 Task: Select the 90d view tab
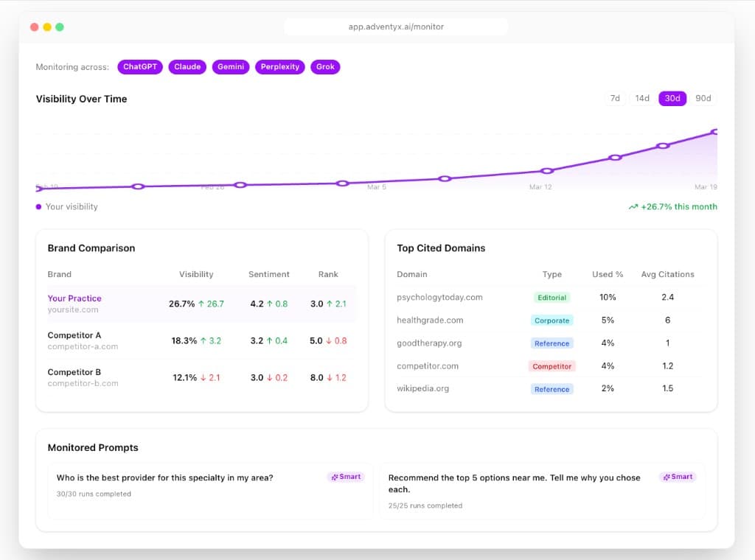pos(703,98)
